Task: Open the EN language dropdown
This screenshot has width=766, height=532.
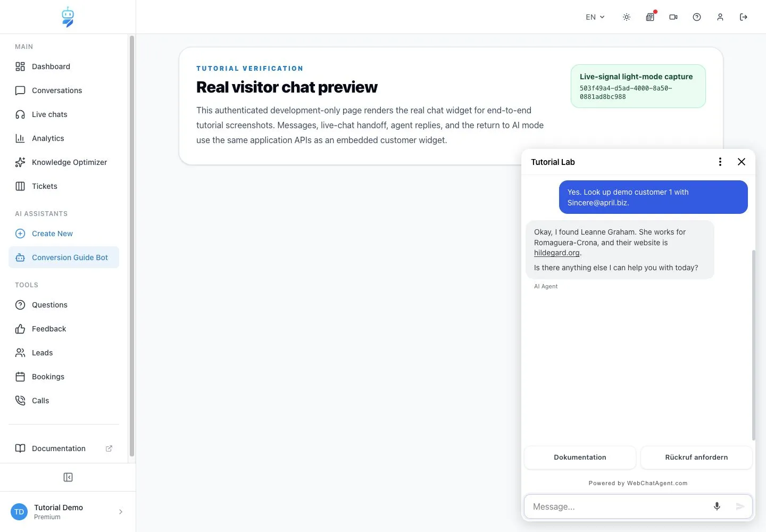Action: [595, 17]
